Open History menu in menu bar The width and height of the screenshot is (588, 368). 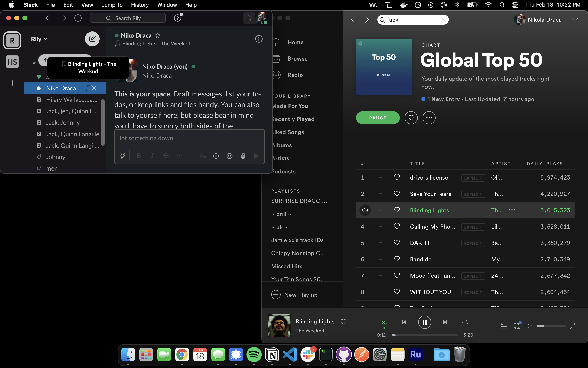click(x=140, y=5)
